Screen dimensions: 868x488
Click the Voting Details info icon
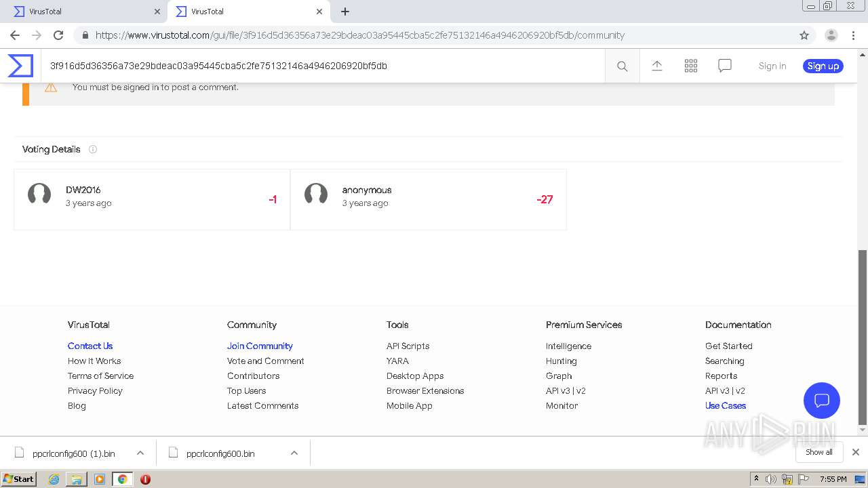click(x=93, y=149)
